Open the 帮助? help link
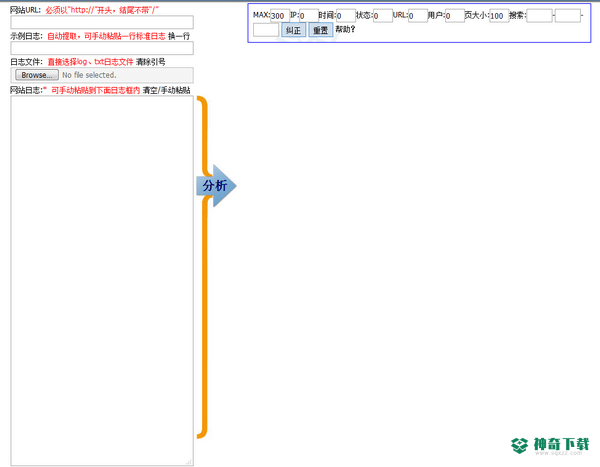Viewport: 600px width, 467px height. point(345,29)
